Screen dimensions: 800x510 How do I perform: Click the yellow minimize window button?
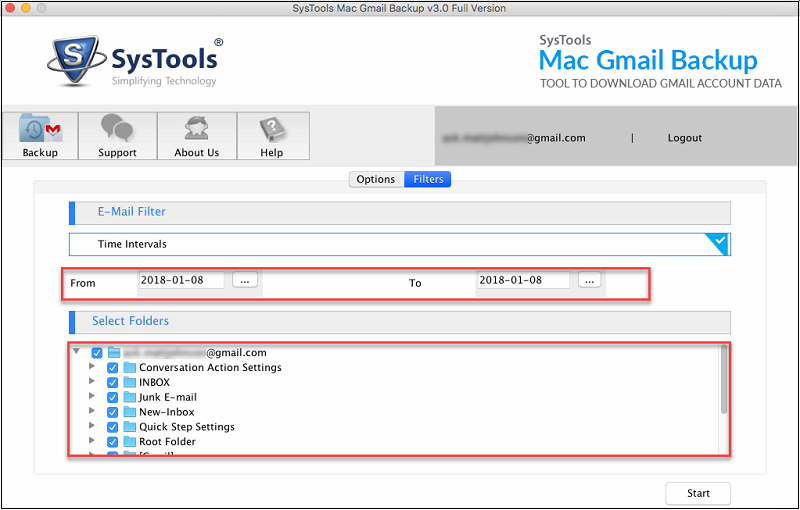(x=26, y=8)
